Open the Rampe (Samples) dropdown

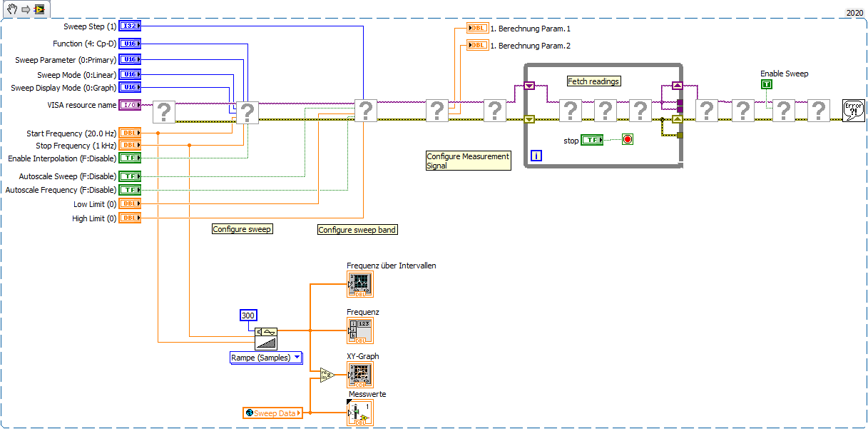pyautogui.click(x=266, y=358)
